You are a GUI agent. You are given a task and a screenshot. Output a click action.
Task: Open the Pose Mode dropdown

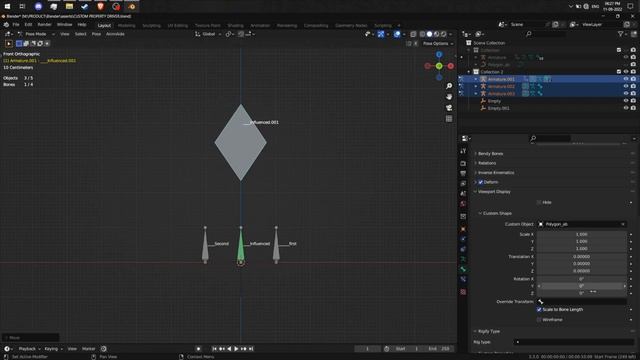point(36,34)
